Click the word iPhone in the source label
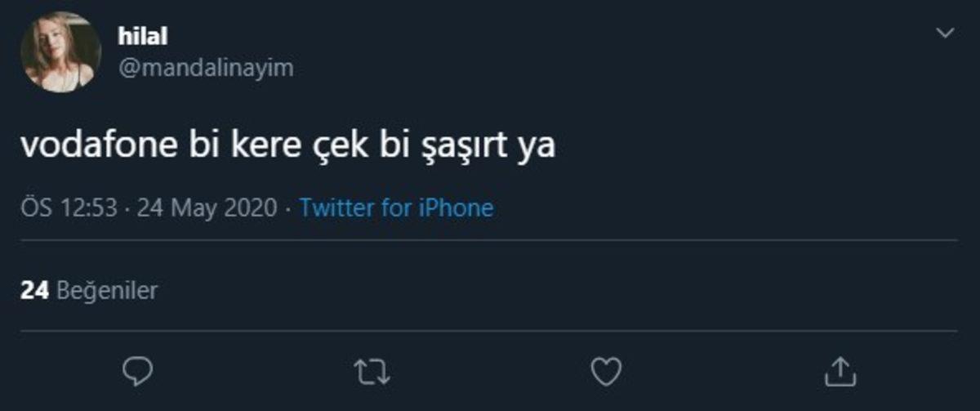The image size is (980, 411). pyautogui.click(x=456, y=208)
